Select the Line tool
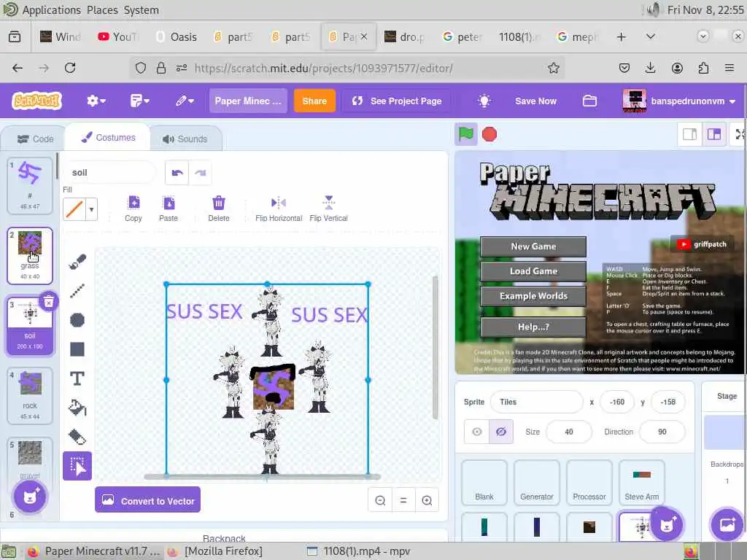This screenshot has height=560, width=747. (77, 291)
